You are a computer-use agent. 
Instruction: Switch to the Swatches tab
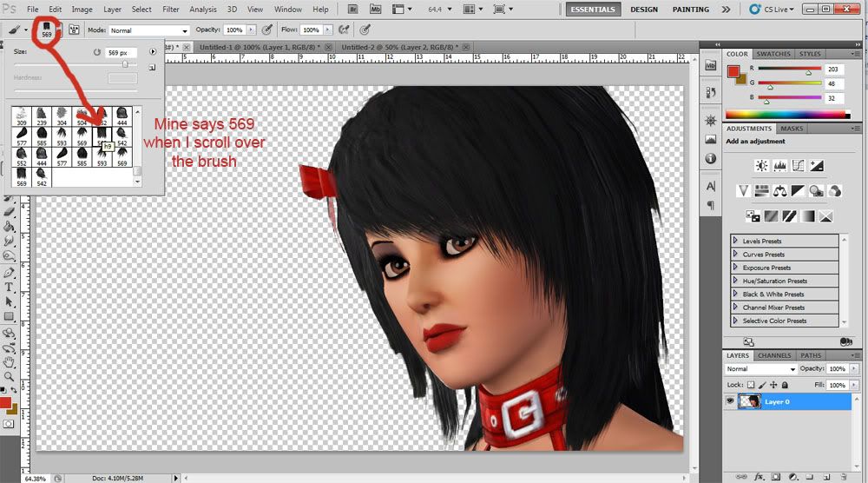[773, 54]
